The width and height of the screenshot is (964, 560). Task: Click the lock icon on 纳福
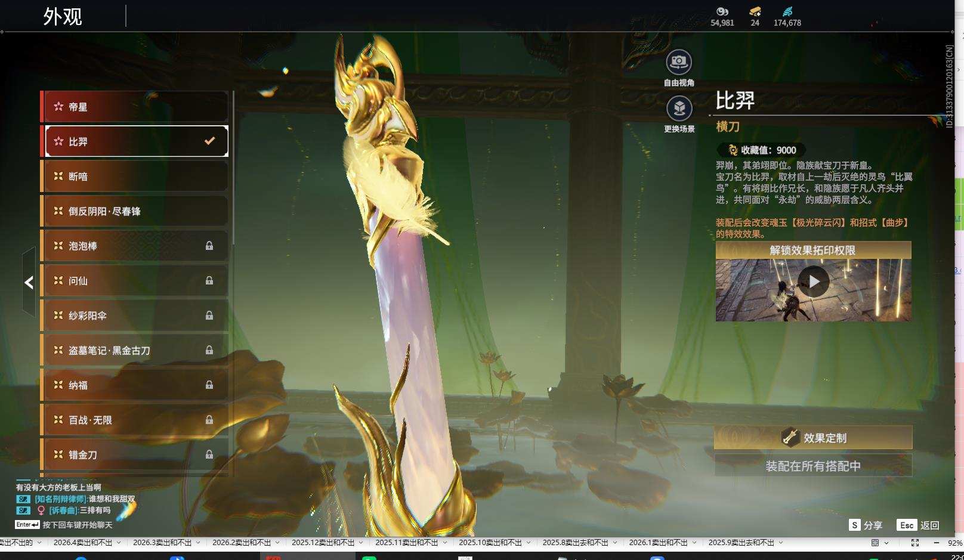tap(209, 385)
